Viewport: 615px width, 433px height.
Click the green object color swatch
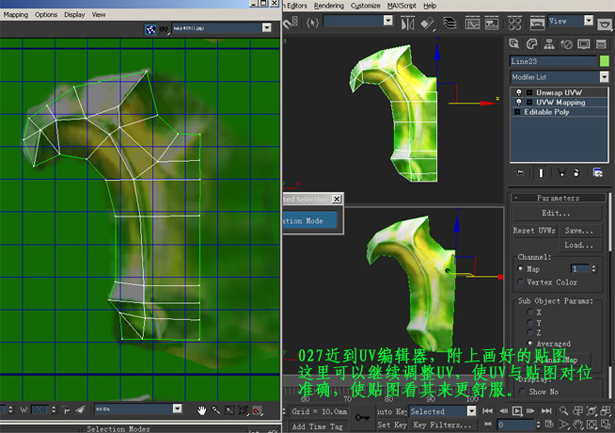[x=604, y=61]
